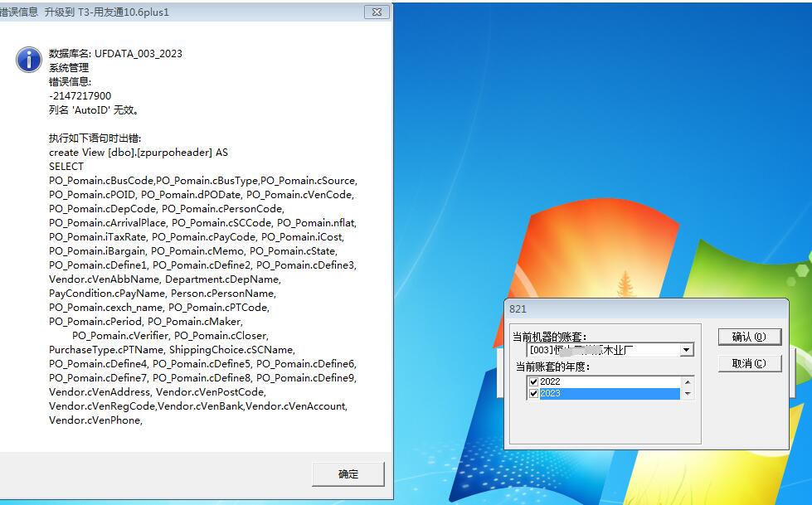Image resolution: width=812 pixels, height=505 pixels.
Task: Select the highlighted 2023 list row
Action: pos(609,394)
